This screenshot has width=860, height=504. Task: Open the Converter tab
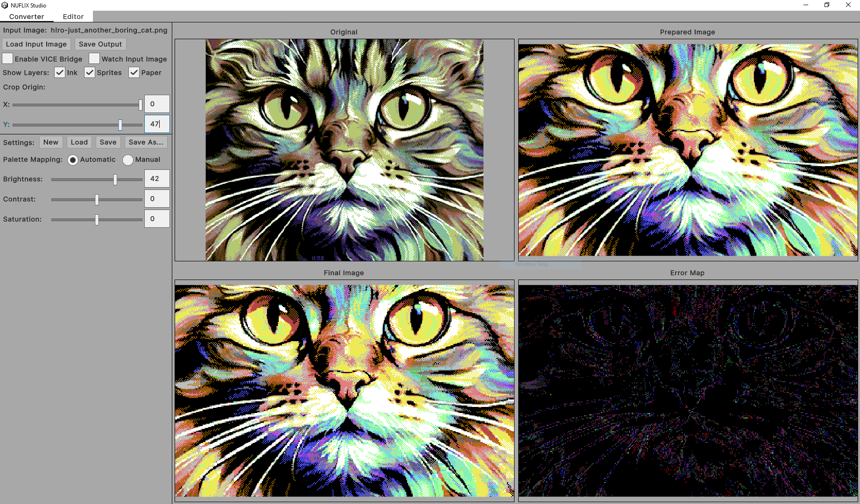coord(27,16)
